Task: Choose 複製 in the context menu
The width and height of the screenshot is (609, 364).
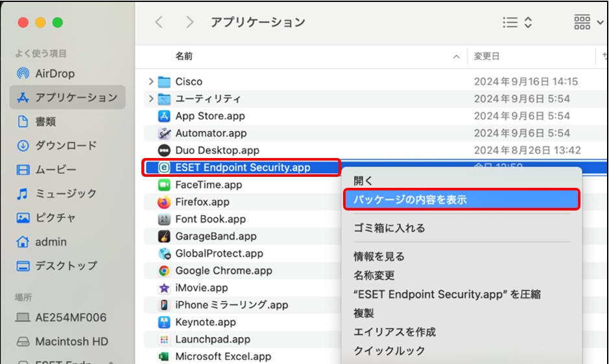Action: tap(364, 313)
